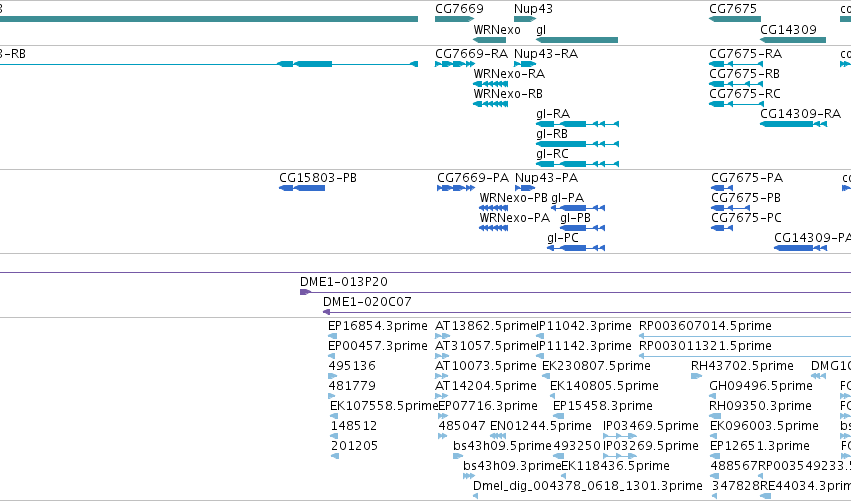Select the CG14309 gene label
851x501 pixels.
coord(788,30)
